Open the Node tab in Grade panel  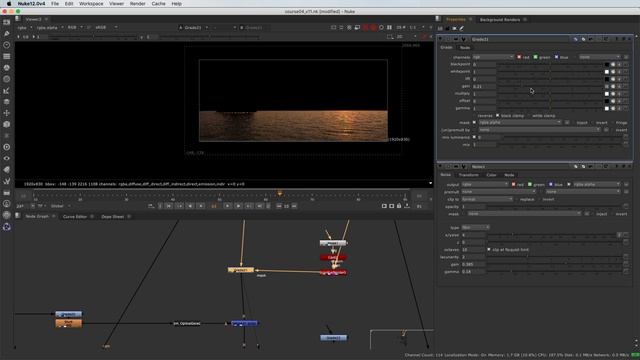(465, 48)
